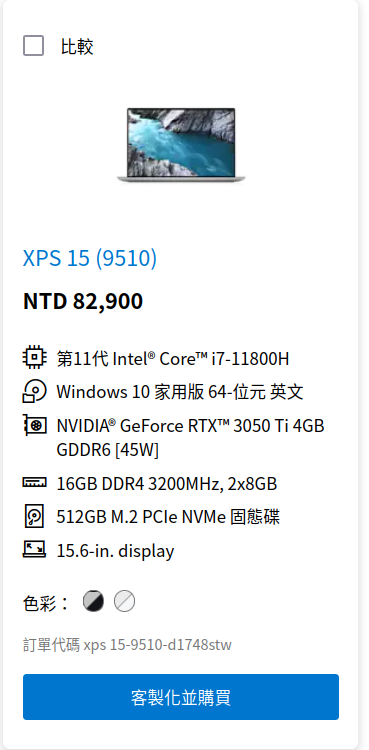Click the Intel Core i7-11800H spec text

(173, 358)
